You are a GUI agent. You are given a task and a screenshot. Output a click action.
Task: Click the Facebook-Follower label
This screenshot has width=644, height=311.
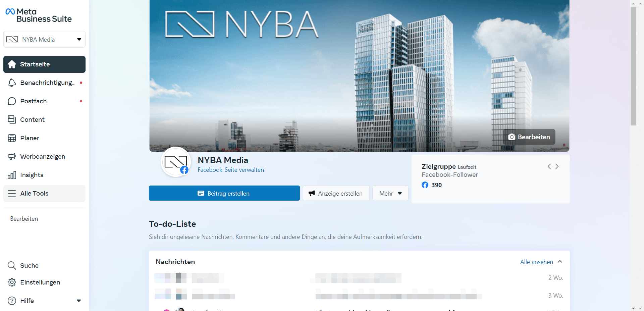pyautogui.click(x=450, y=175)
